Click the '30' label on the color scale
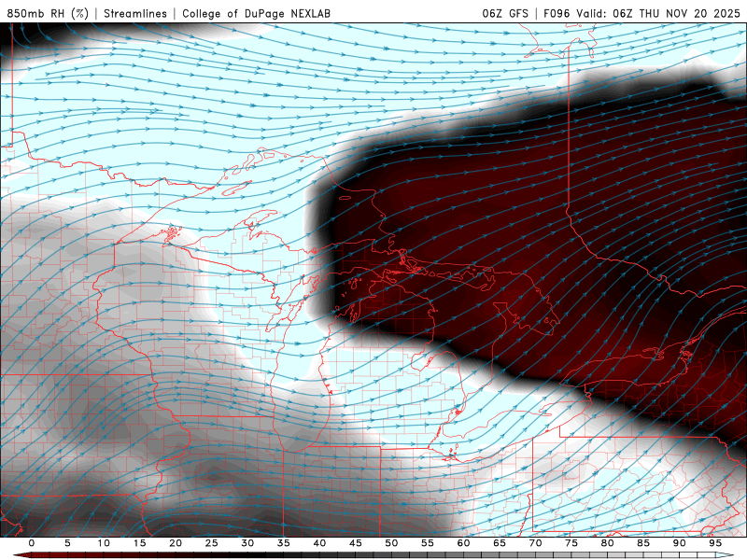The image size is (747, 560). (x=247, y=543)
